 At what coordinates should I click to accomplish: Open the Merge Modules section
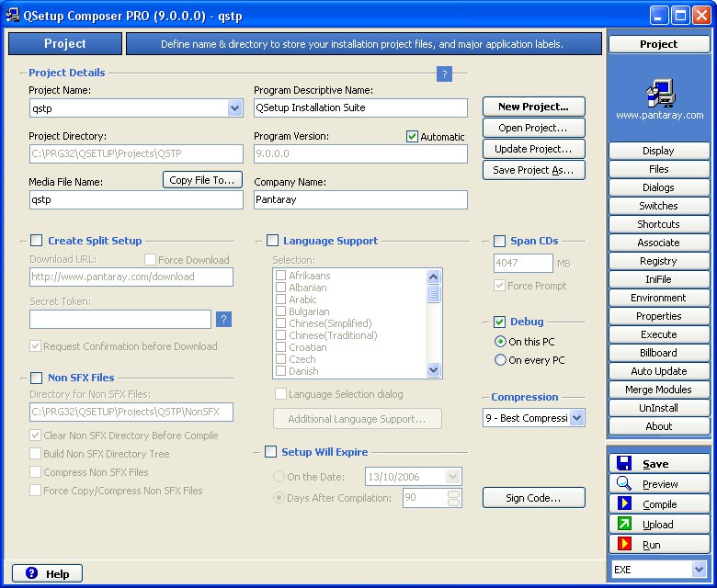(x=658, y=390)
